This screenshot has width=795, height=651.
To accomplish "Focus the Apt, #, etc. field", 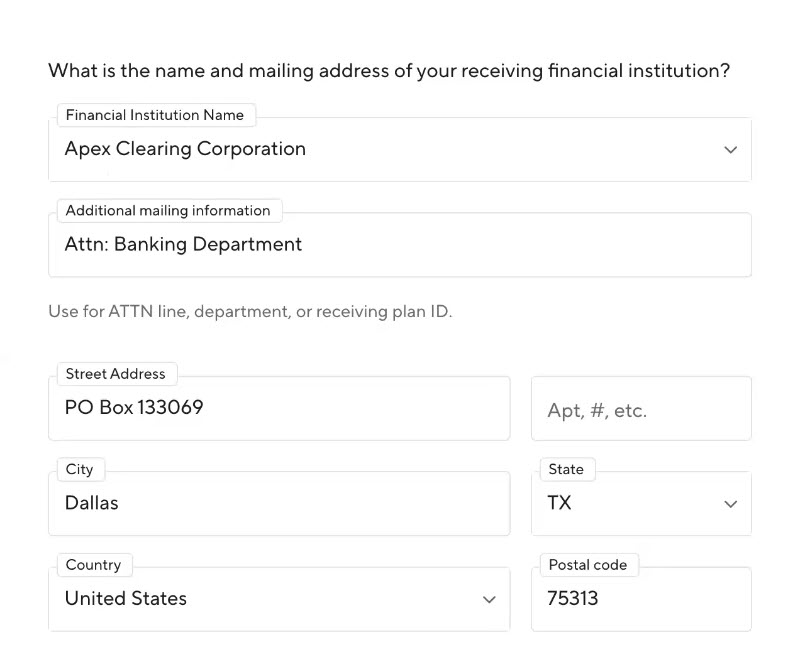I will 641,410.
